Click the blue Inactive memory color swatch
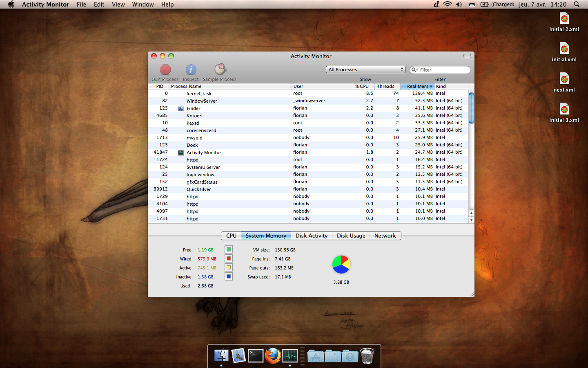The image size is (588, 368). point(229,277)
